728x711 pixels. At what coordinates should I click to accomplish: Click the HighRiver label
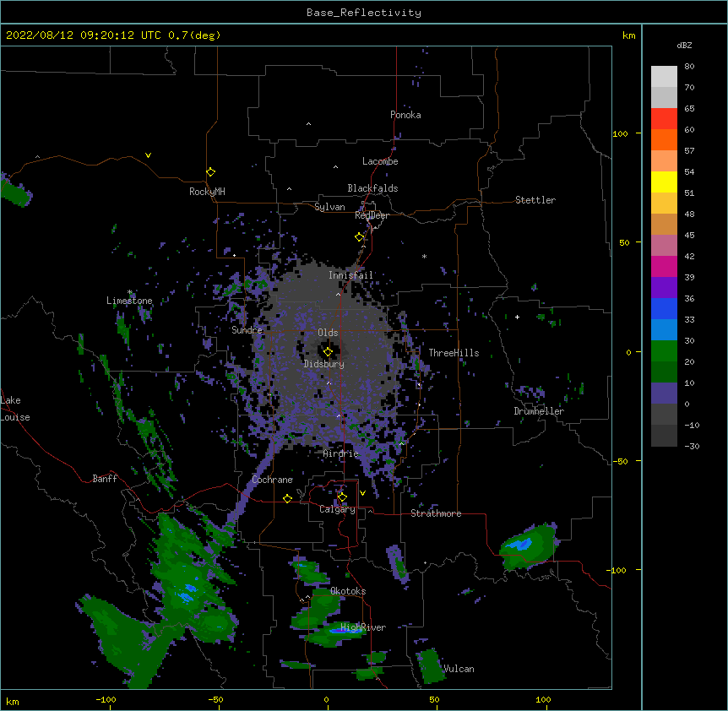(363, 628)
